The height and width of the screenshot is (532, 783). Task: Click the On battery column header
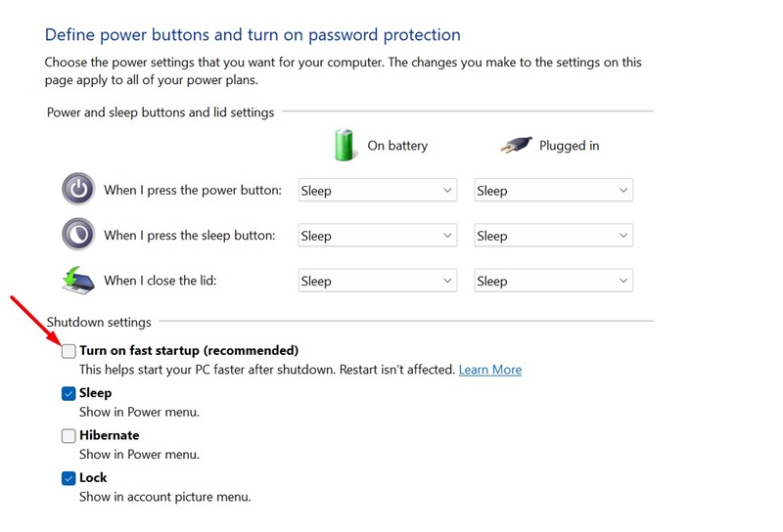[x=397, y=146]
